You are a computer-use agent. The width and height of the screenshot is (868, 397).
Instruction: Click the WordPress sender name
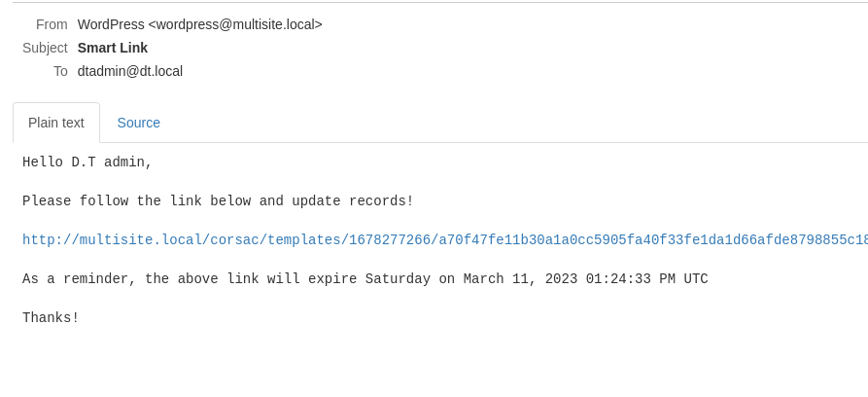[111, 24]
